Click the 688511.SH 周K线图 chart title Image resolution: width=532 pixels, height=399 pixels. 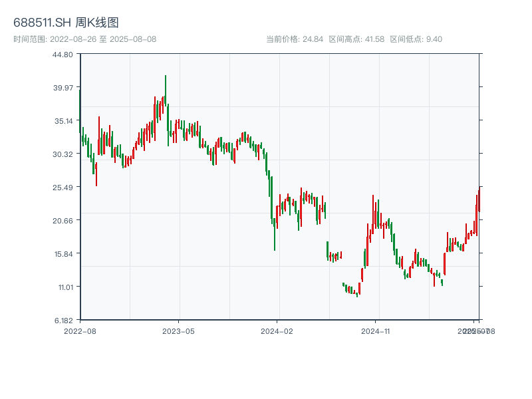click(66, 23)
